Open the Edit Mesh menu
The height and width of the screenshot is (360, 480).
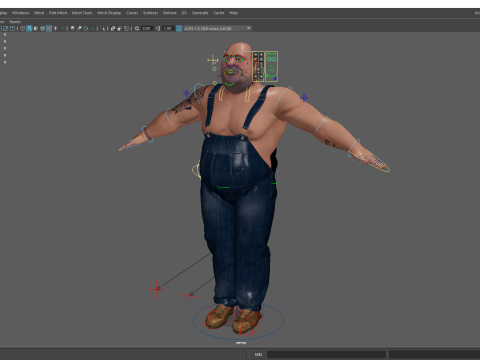[58, 13]
